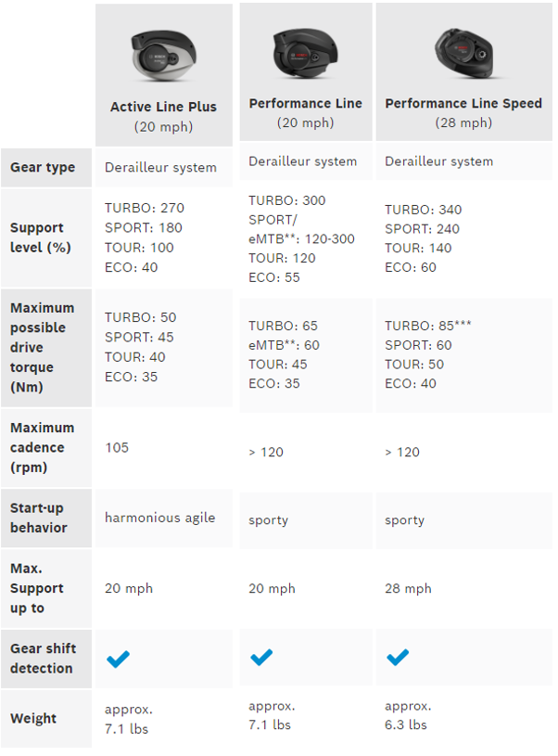Click the Performance Line motor image
Image resolution: width=558 pixels, height=756 pixels.
(305, 50)
